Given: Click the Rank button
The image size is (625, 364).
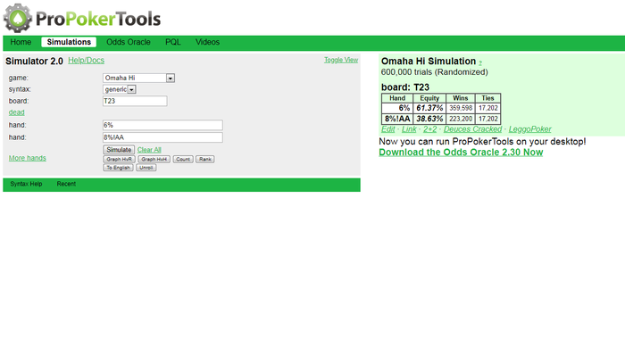Looking at the screenshot, I should 204,160.
